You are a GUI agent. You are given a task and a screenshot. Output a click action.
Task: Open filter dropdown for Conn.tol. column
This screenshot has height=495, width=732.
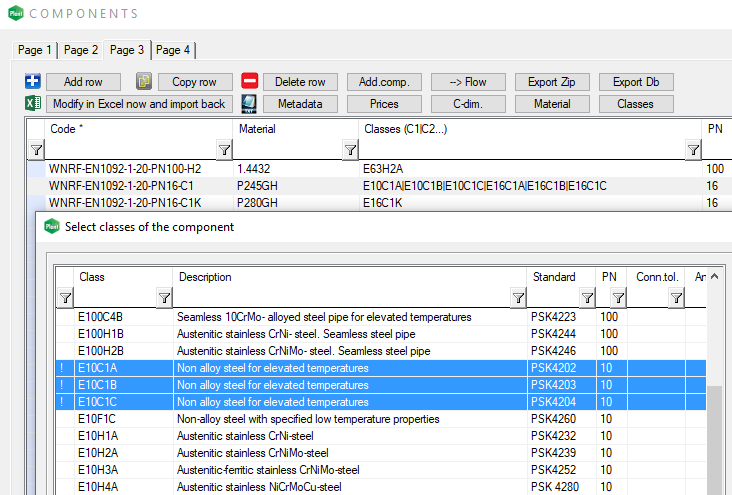point(676,297)
